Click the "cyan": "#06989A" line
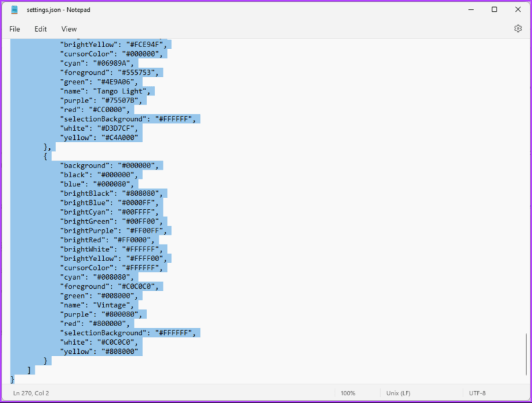 pos(97,64)
